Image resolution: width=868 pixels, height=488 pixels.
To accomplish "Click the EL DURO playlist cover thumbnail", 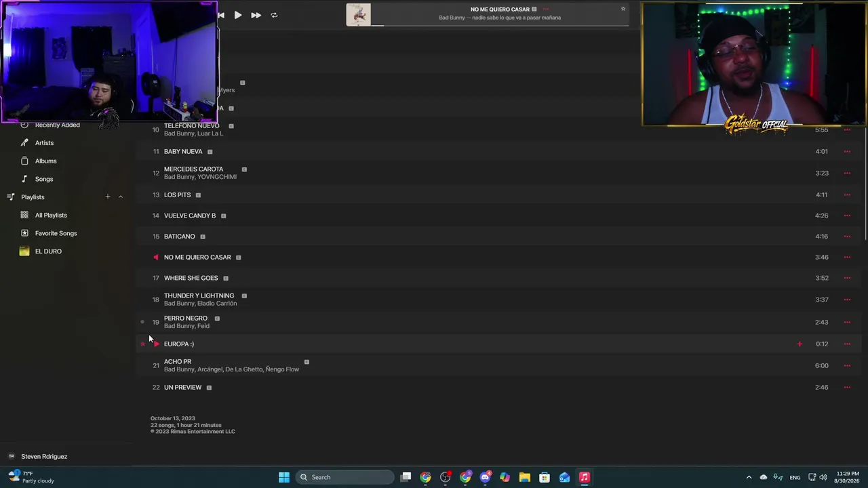I will (24, 251).
